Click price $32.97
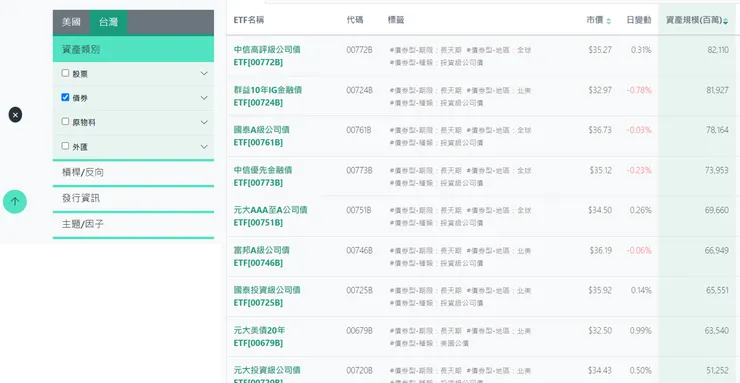Viewport: 740px width, 383px height. tap(600, 90)
